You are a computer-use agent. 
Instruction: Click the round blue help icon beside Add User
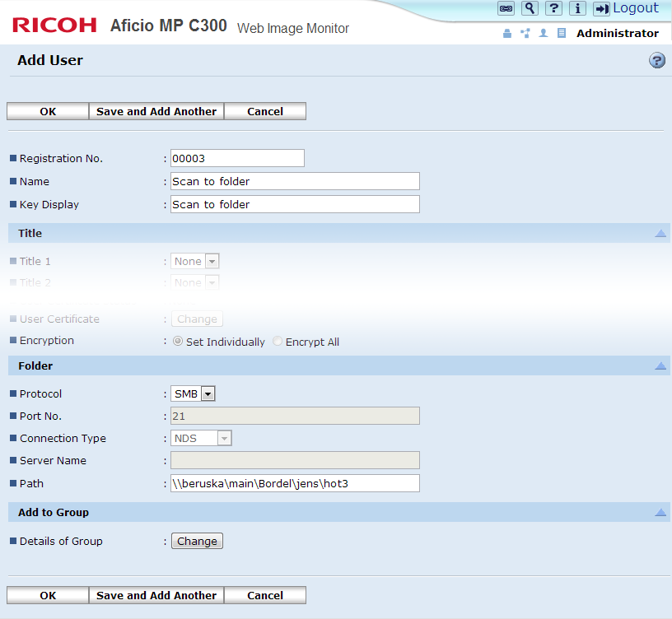coord(657,60)
